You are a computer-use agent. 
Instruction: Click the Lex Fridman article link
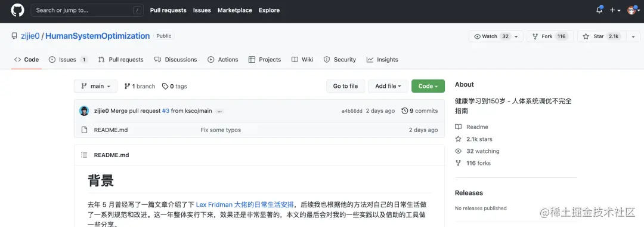pyautogui.click(x=245, y=204)
